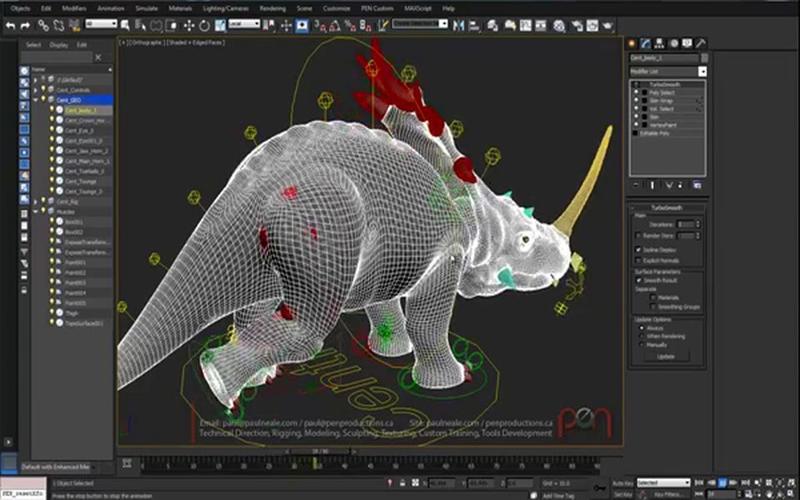Choose the Select and Rotate tool
This screenshot has width=800, height=500.
click(205, 26)
